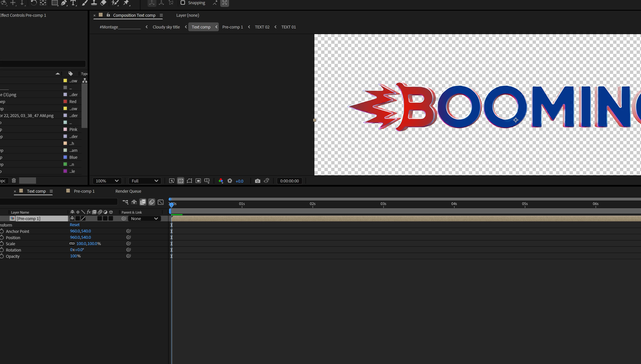Screen dimensions: 641x364
Task: Click the trash icon in Project panel
Action: point(14,181)
